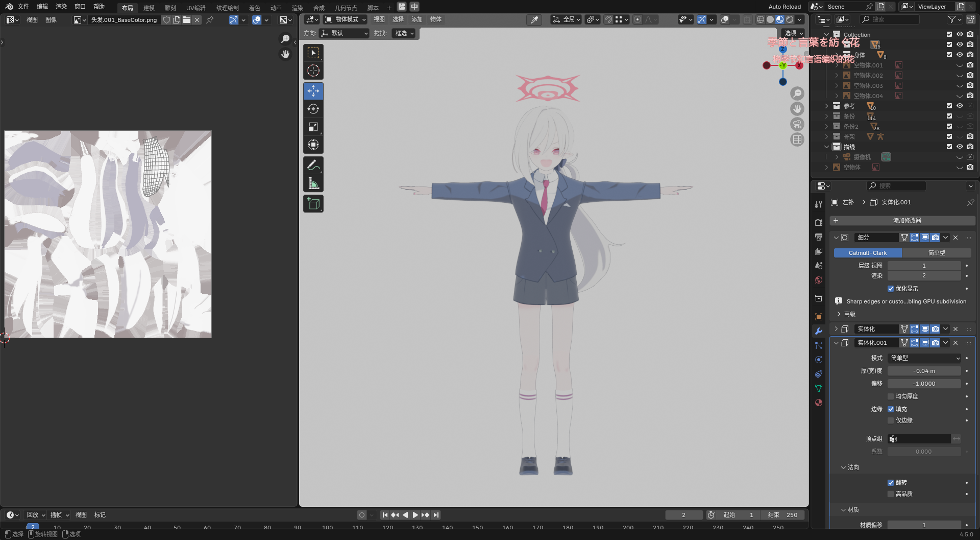Select the 3D Cursor tool
Image resolution: width=980 pixels, height=540 pixels.
[313, 71]
